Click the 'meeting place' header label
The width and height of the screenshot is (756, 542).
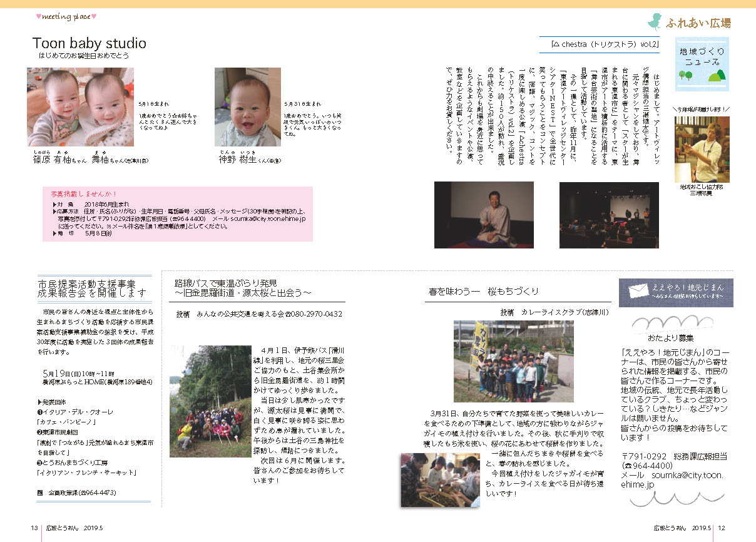coord(66,16)
